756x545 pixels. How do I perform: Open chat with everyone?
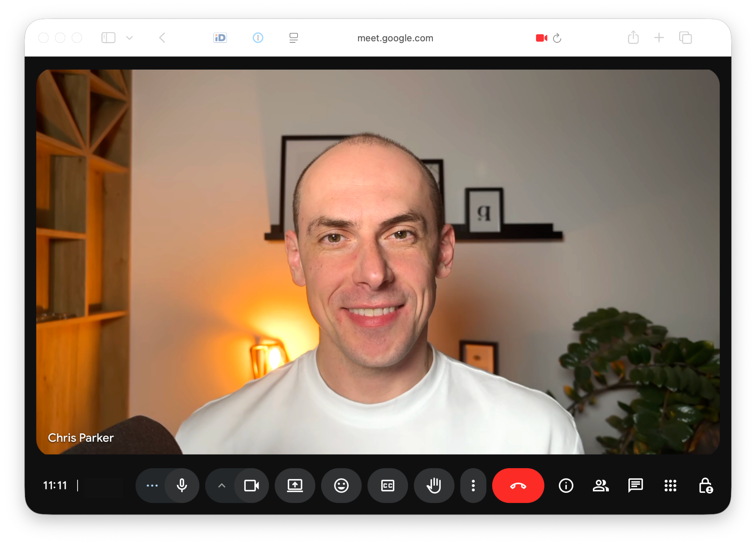[635, 485]
